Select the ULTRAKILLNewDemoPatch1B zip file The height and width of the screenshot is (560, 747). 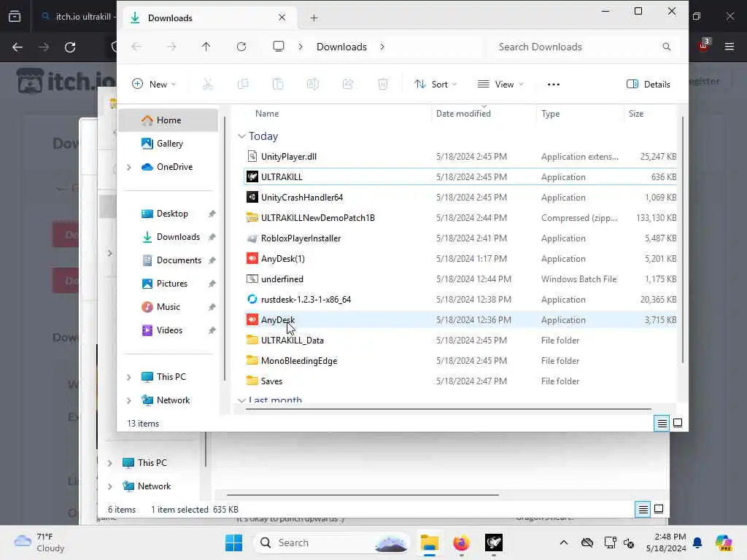click(x=460, y=217)
